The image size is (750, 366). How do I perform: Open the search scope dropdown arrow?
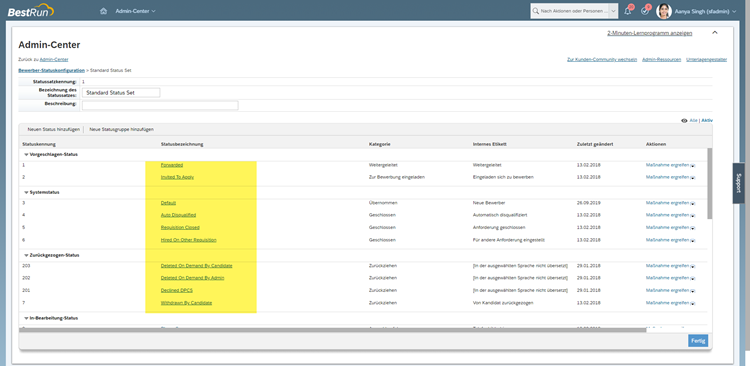tap(614, 11)
